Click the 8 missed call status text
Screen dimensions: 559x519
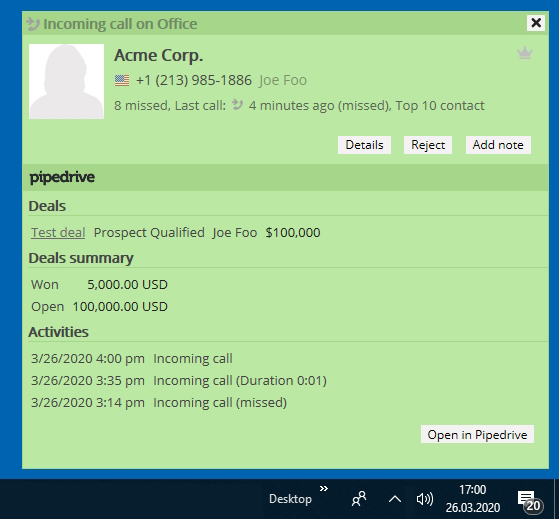coord(141,106)
